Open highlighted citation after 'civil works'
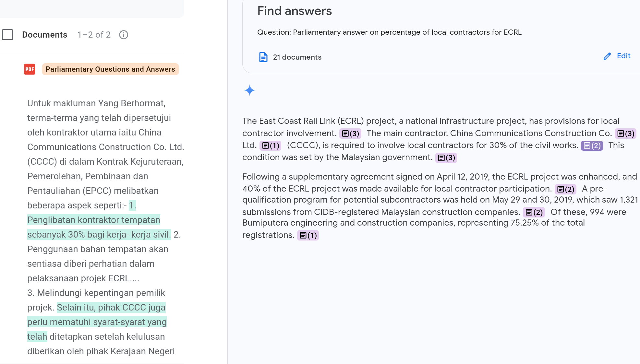Viewport: 640px width, 364px height. [592, 146]
